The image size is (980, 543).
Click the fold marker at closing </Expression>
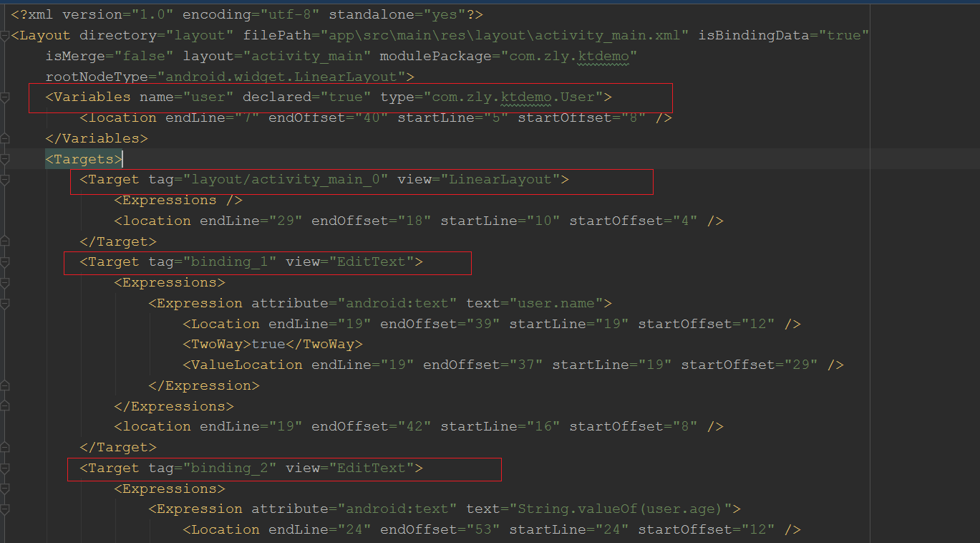click(x=4, y=385)
